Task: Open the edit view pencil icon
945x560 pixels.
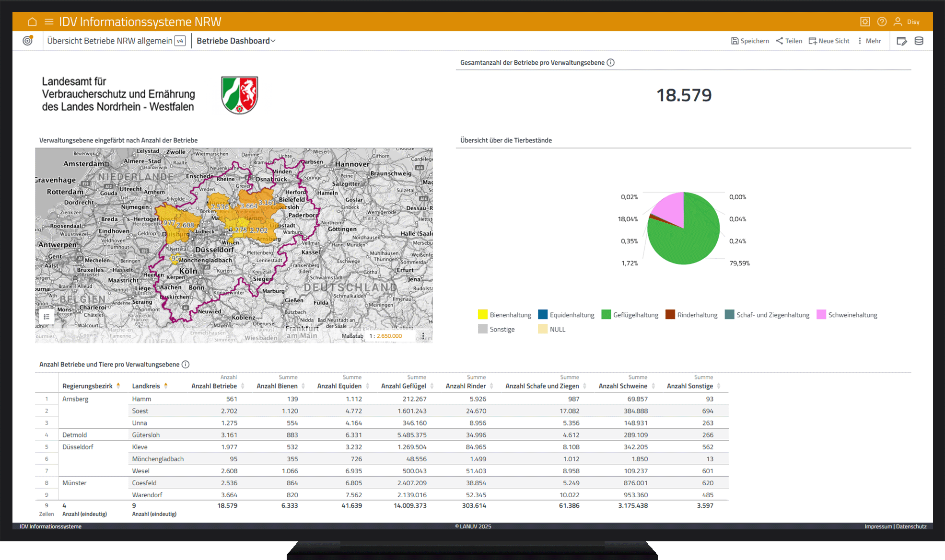Action: tap(901, 41)
